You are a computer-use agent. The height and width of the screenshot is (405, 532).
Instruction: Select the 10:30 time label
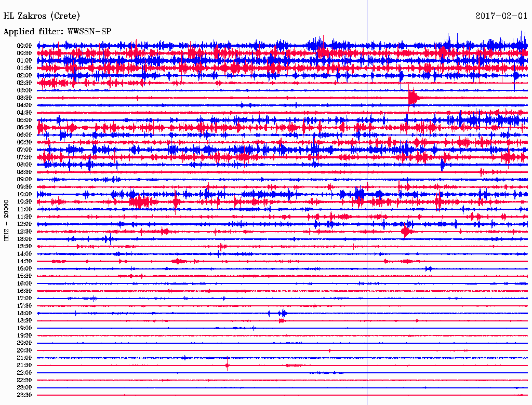click(24, 202)
